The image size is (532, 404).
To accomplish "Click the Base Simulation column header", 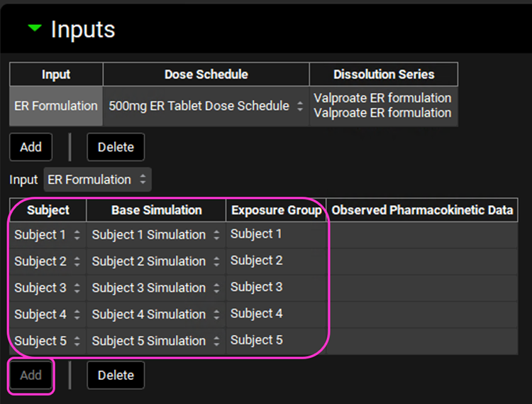I will [156, 210].
